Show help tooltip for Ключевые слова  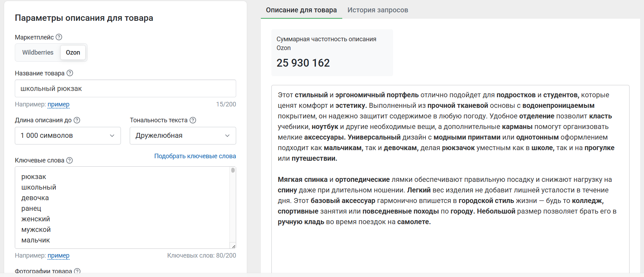[69, 160]
